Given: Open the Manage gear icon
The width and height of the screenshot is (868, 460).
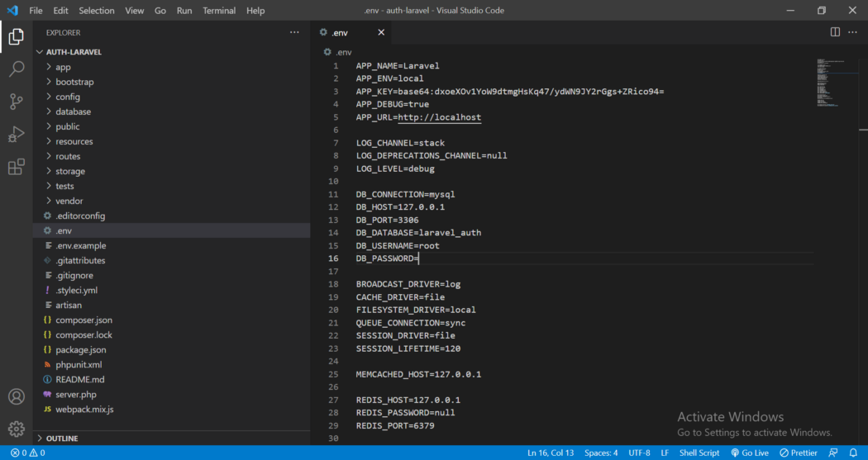Looking at the screenshot, I should (16, 429).
